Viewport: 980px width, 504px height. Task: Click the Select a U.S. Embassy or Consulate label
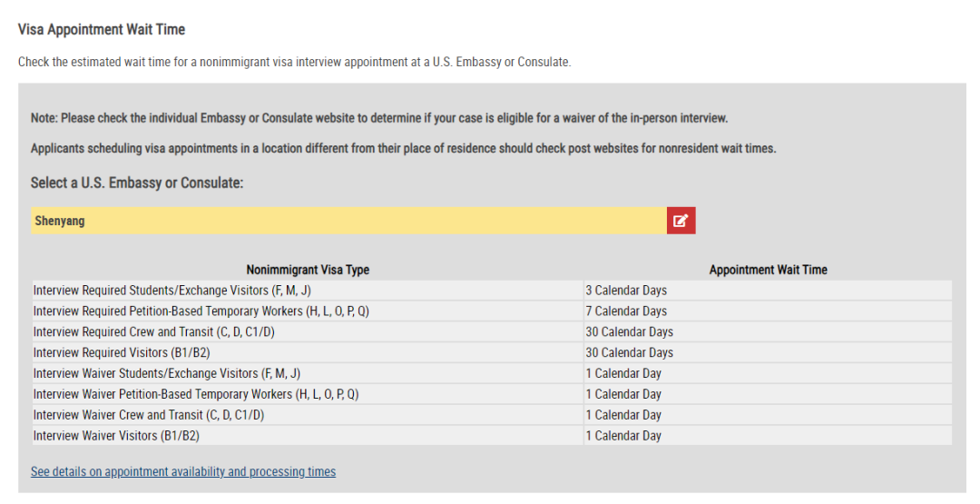(x=137, y=183)
